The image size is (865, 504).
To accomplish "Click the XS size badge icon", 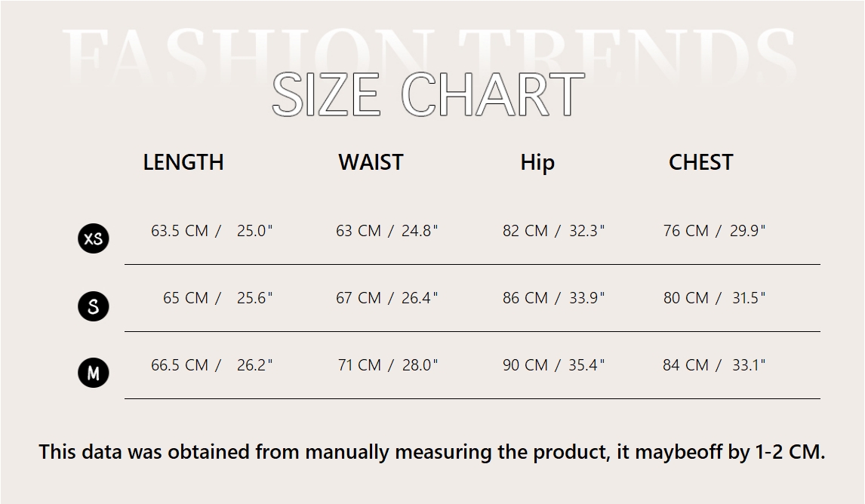I will tap(94, 238).
